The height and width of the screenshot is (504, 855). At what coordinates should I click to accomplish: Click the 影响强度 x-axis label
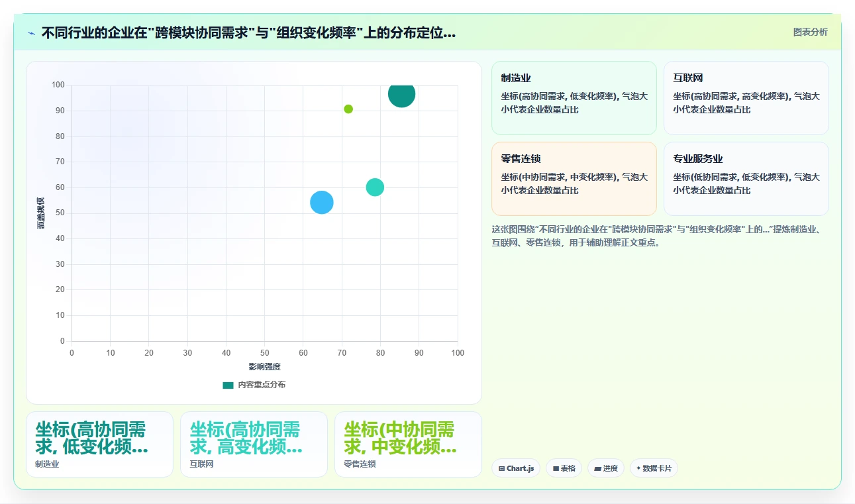[265, 367]
